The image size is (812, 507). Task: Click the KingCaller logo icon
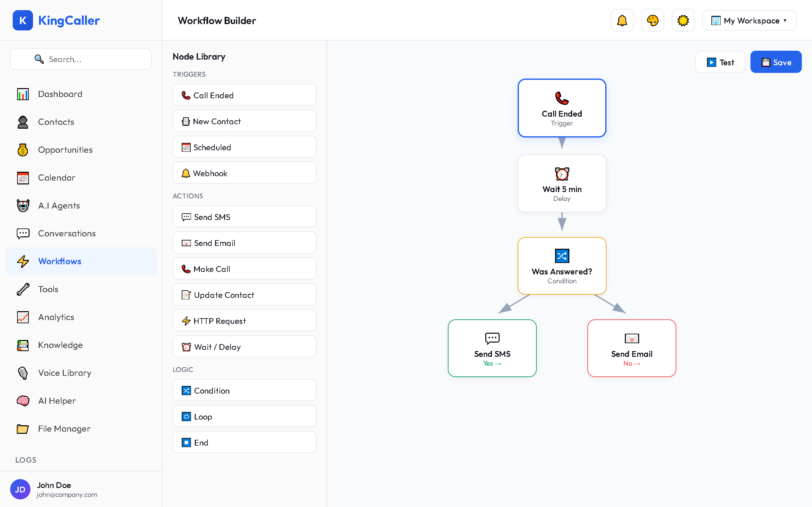(x=22, y=21)
